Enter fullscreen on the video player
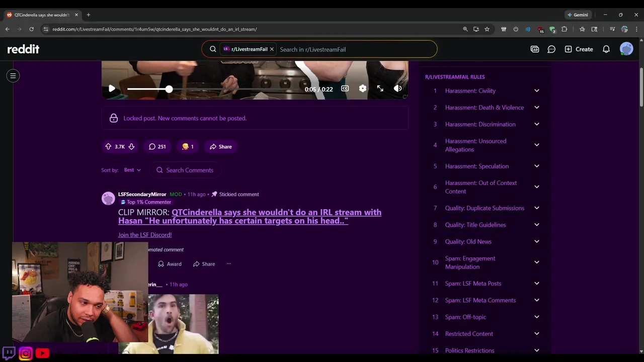This screenshot has height=362, width=644. (x=380, y=88)
